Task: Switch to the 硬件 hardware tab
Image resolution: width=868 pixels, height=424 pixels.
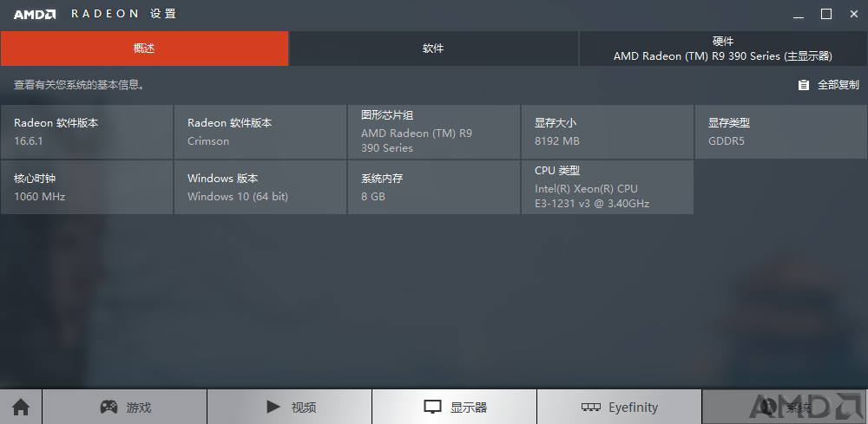Action: [723, 49]
